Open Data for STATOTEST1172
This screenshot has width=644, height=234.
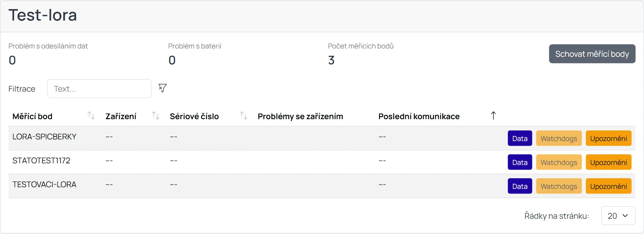520,162
